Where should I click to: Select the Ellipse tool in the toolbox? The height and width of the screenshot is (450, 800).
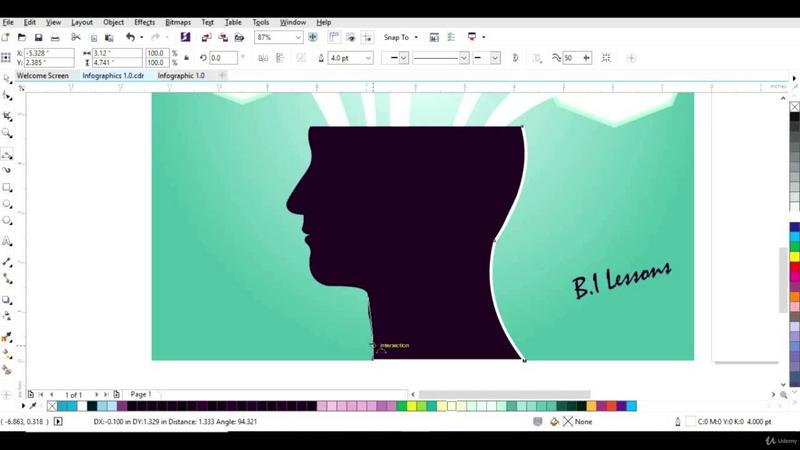[x=7, y=204]
